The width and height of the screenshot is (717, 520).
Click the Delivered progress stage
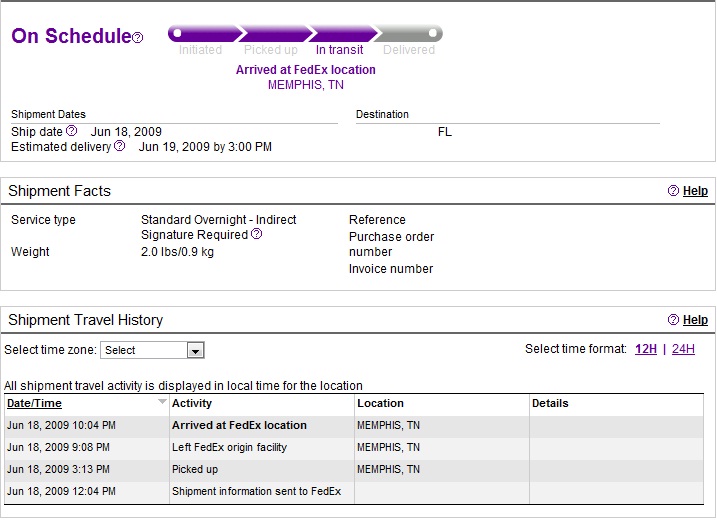(409, 49)
